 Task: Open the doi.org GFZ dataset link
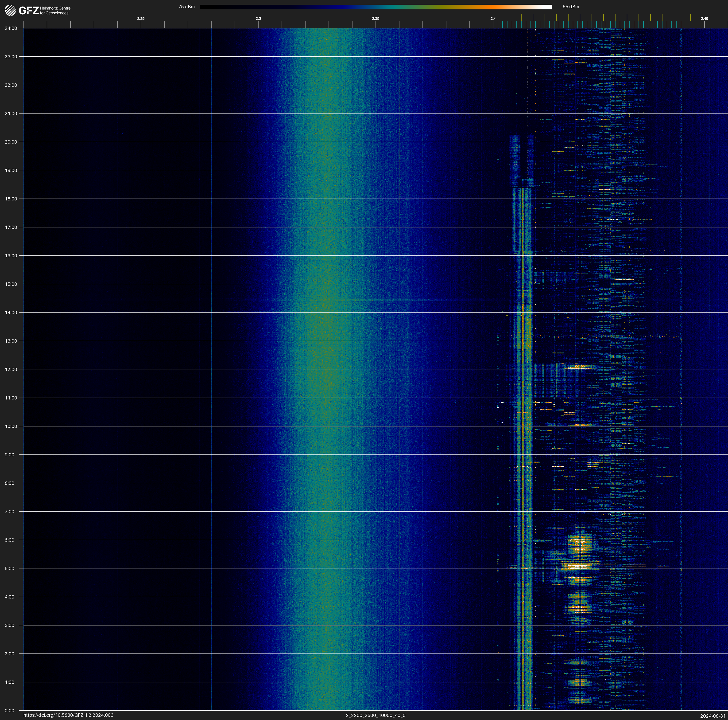coord(68,715)
